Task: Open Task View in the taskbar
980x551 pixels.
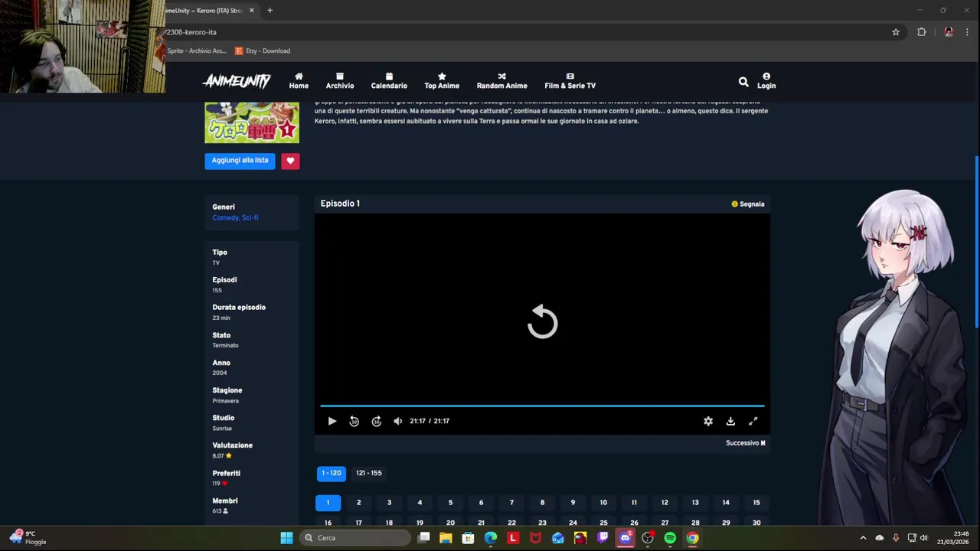Action: (x=423, y=538)
